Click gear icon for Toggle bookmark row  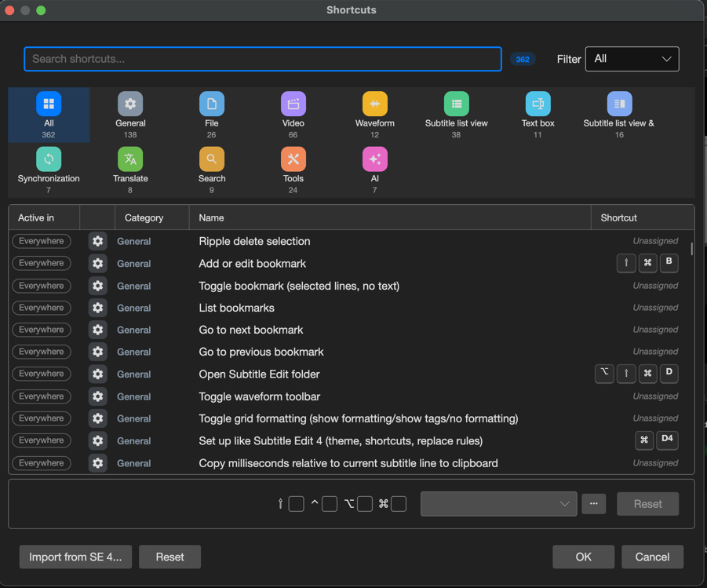pos(98,286)
